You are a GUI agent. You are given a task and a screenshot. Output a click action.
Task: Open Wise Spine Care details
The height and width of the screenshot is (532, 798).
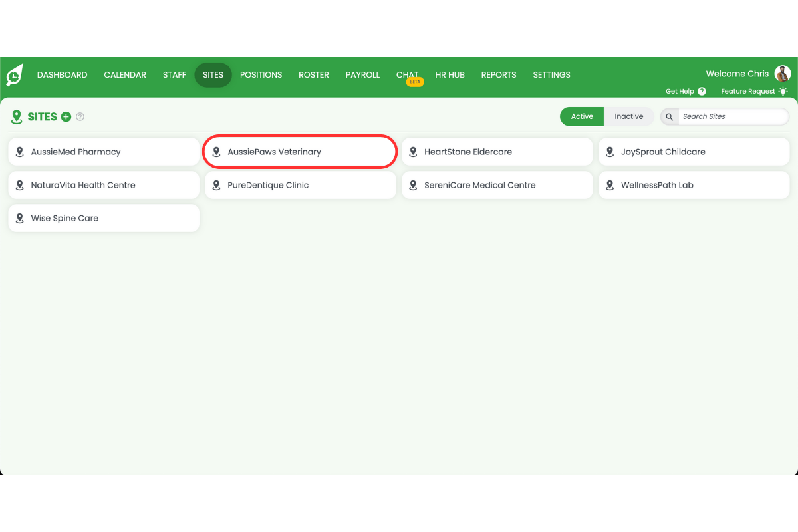click(104, 218)
